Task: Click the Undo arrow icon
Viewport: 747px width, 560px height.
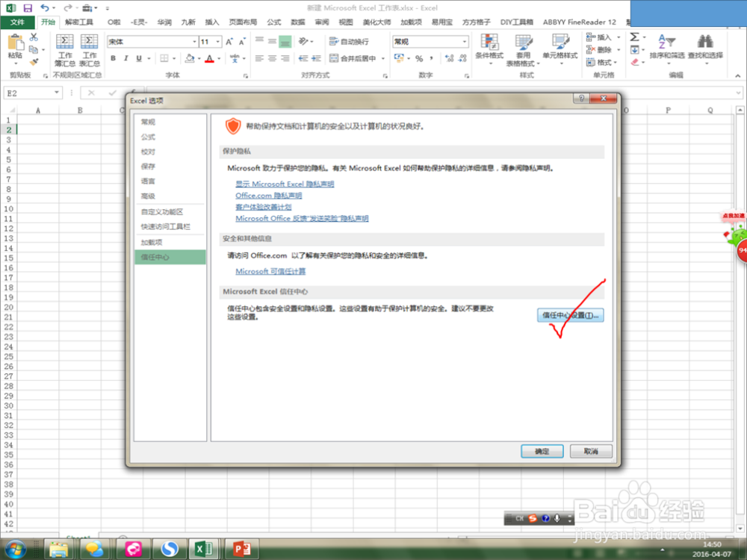Action: [x=45, y=7]
